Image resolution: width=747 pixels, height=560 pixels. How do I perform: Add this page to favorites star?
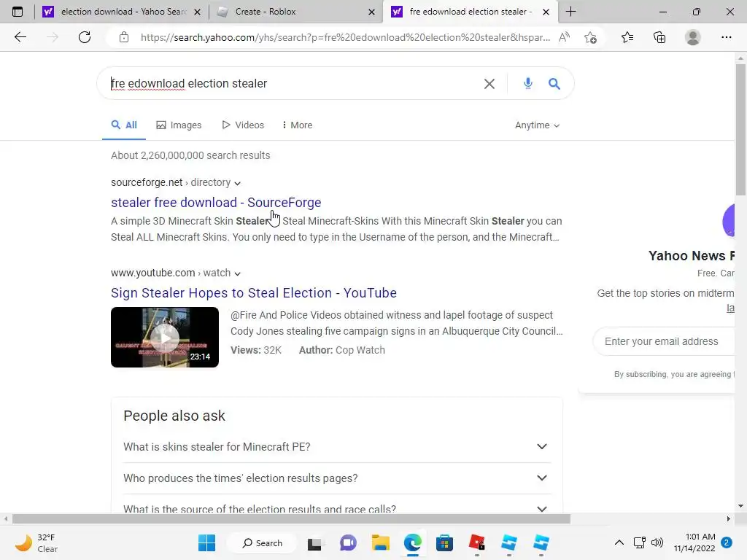coord(590,37)
